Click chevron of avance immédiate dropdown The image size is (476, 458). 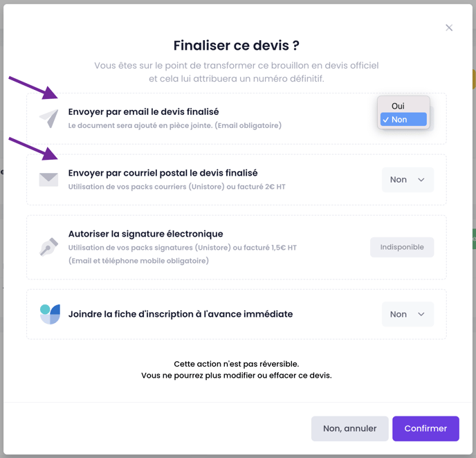point(421,314)
